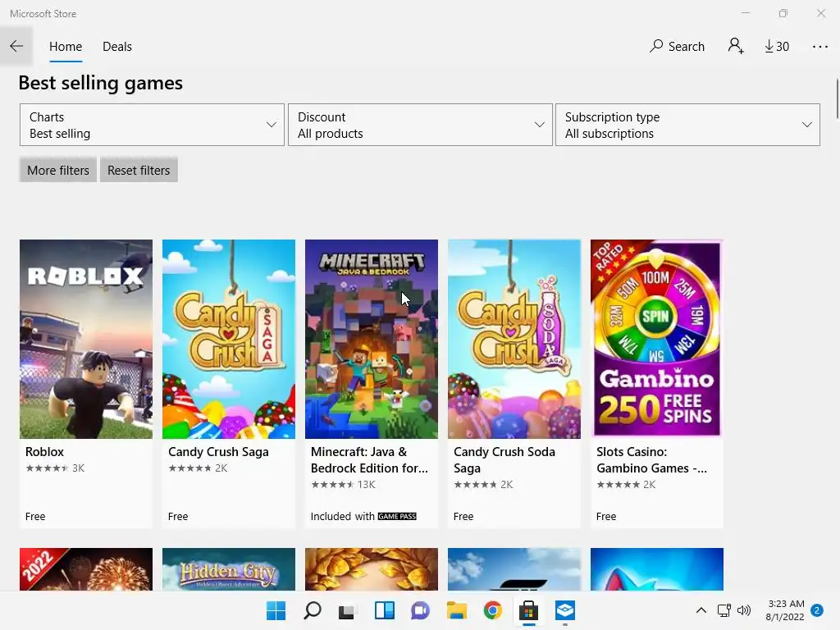This screenshot has width=840, height=630.
Task: Open the account sign-in person icon
Action: tap(736, 46)
